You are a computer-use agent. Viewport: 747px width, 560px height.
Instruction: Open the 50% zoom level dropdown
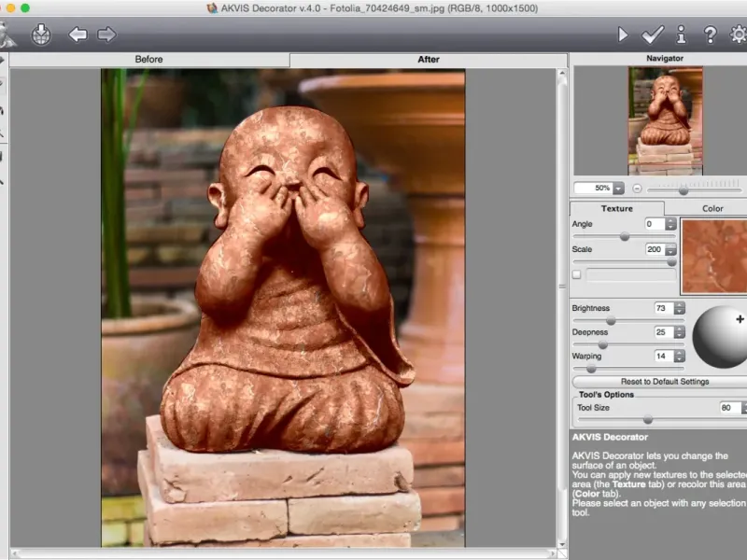pyautogui.click(x=618, y=189)
